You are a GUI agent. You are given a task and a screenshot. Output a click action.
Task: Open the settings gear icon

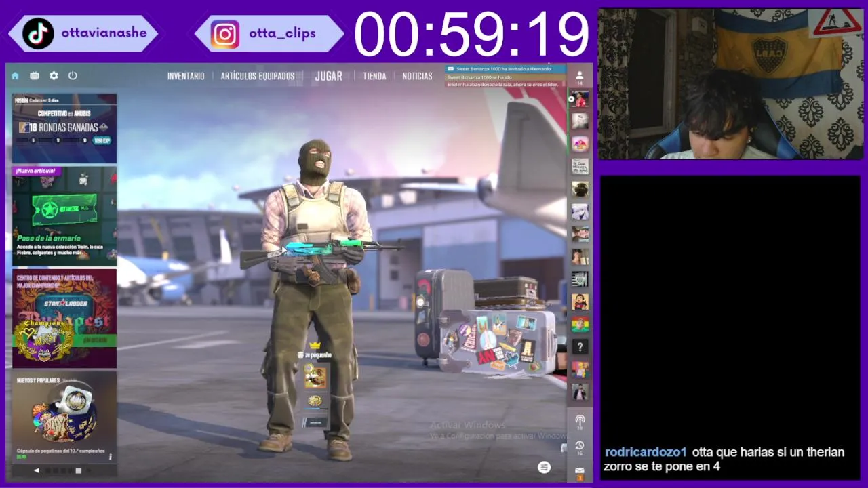click(54, 76)
